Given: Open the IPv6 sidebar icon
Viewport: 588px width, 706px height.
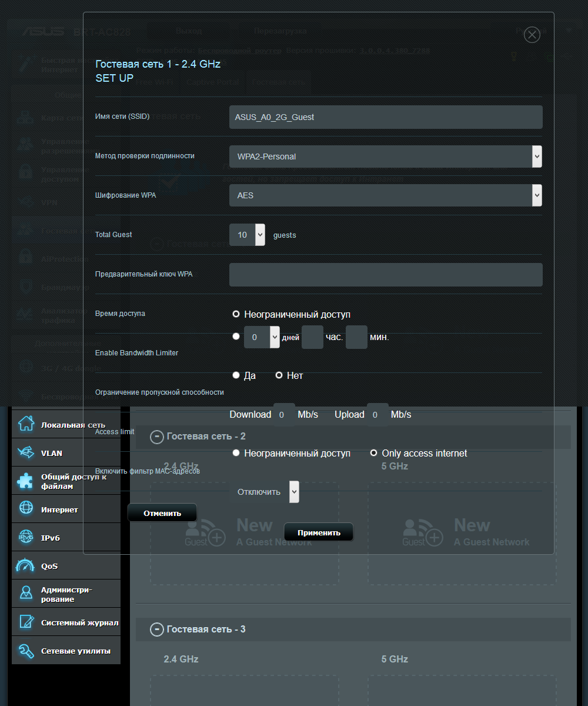Looking at the screenshot, I should (x=26, y=537).
